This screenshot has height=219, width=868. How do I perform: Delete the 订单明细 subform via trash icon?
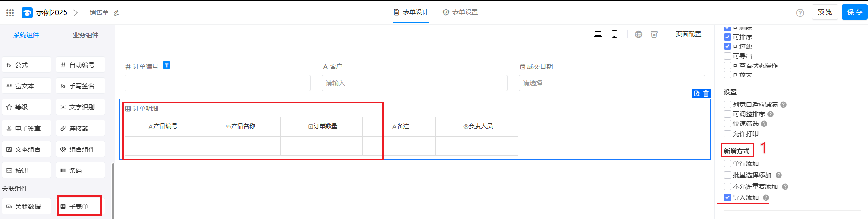(x=706, y=93)
